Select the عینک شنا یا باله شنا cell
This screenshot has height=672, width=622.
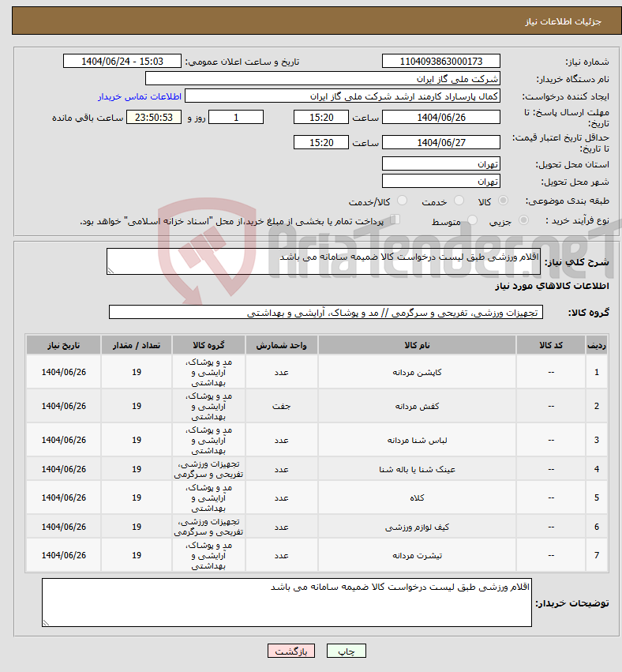(x=417, y=469)
